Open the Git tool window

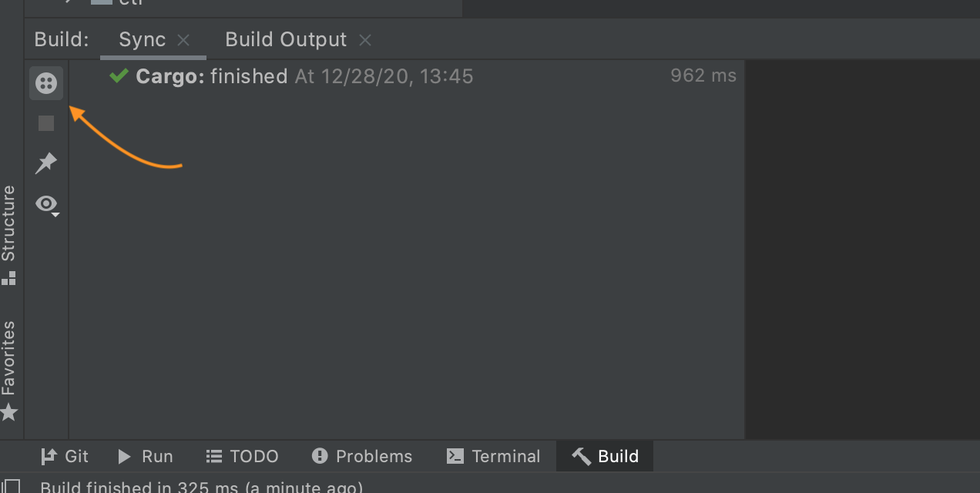tap(65, 456)
